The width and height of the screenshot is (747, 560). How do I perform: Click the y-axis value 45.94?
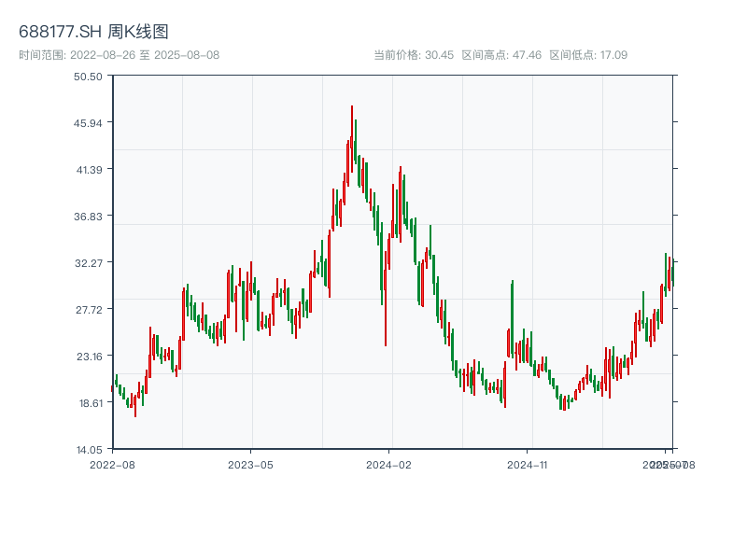[x=88, y=123]
